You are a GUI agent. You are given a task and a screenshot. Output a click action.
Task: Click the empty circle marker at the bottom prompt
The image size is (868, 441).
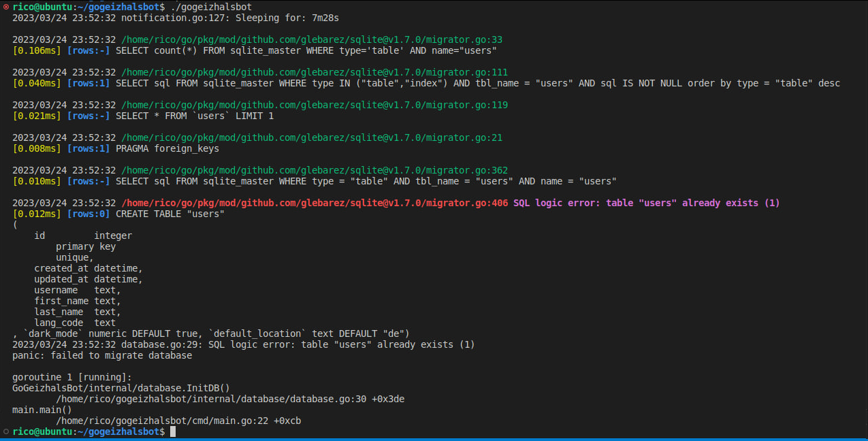(x=6, y=431)
